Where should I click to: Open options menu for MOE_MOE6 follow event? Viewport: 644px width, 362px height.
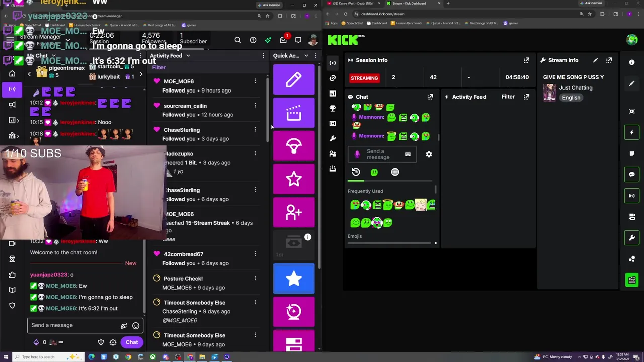[x=255, y=81]
